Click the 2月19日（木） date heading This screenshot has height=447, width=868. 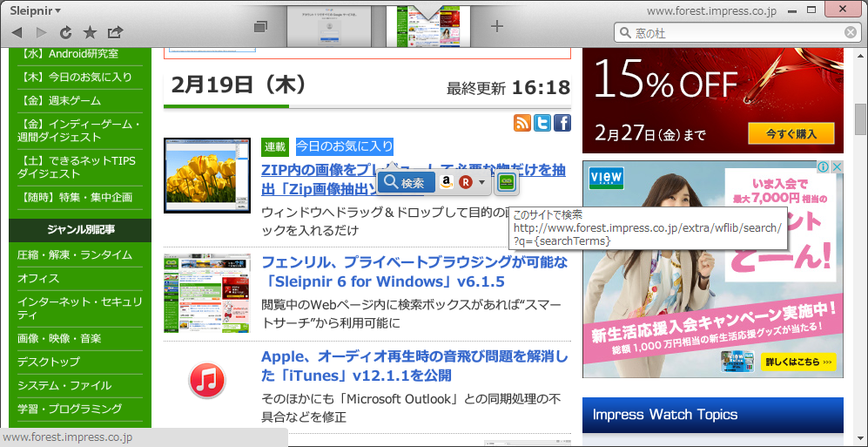(x=239, y=86)
